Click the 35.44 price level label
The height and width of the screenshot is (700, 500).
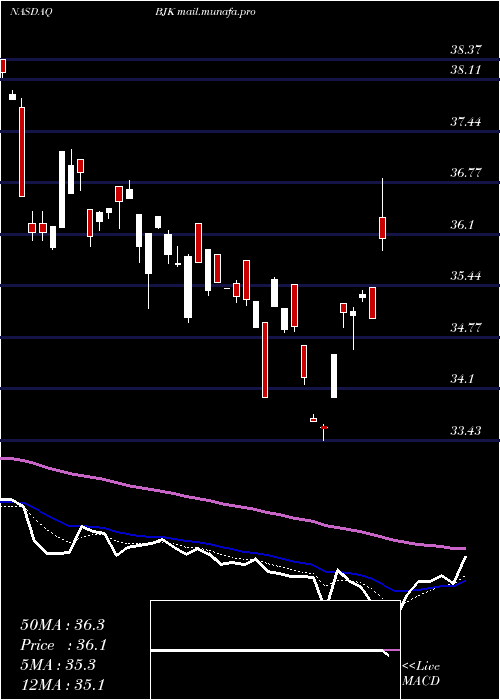466,276
